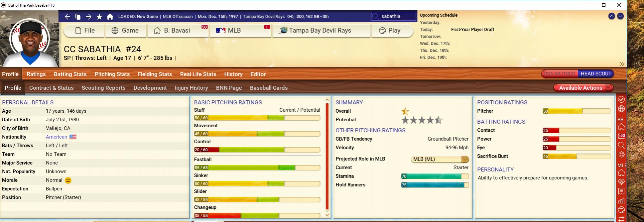Open the Editor tab
This screenshot has height=222, width=644.
click(x=258, y=74)
